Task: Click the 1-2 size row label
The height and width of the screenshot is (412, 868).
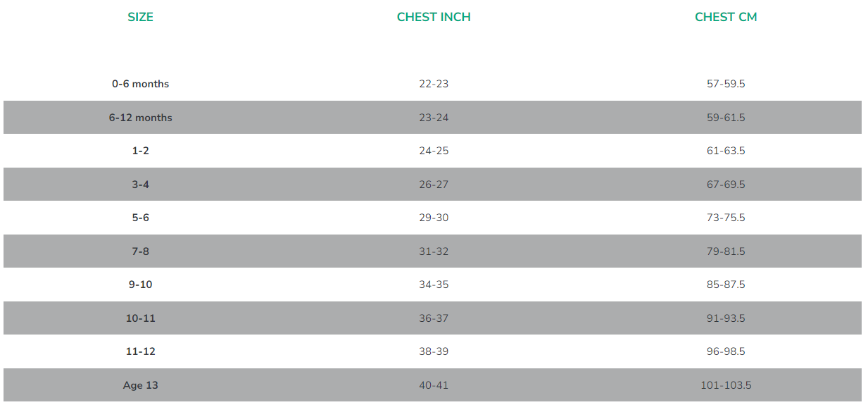Action: 140,151
